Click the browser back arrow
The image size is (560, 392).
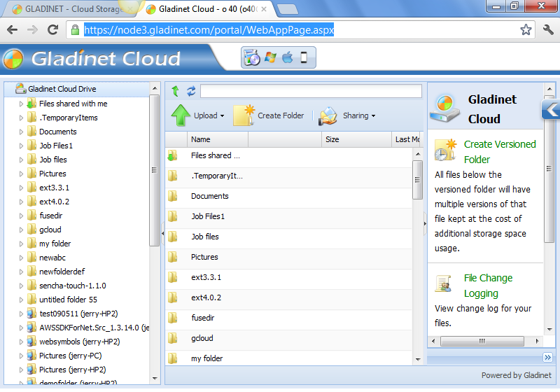click(x=12, y=30)
